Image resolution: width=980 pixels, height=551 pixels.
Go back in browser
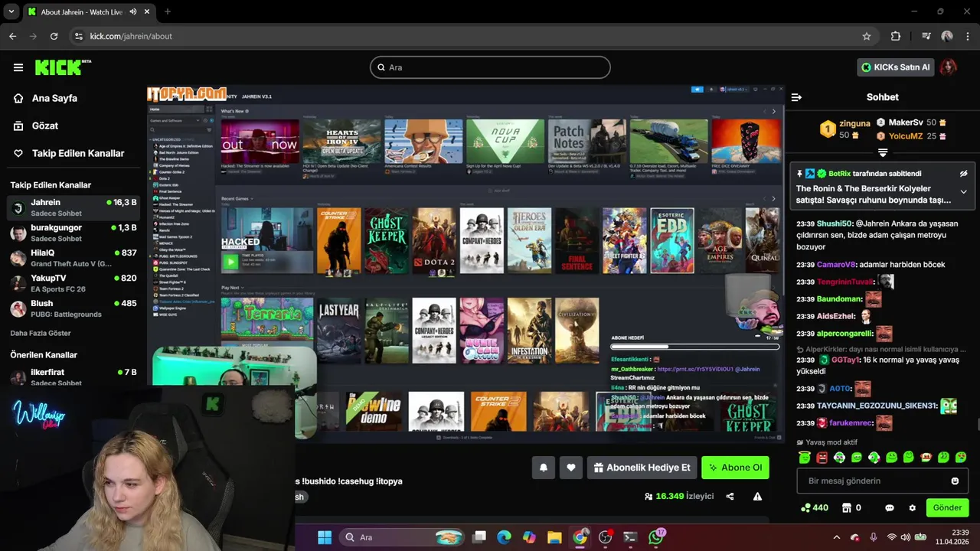click(x=12, y=36)
